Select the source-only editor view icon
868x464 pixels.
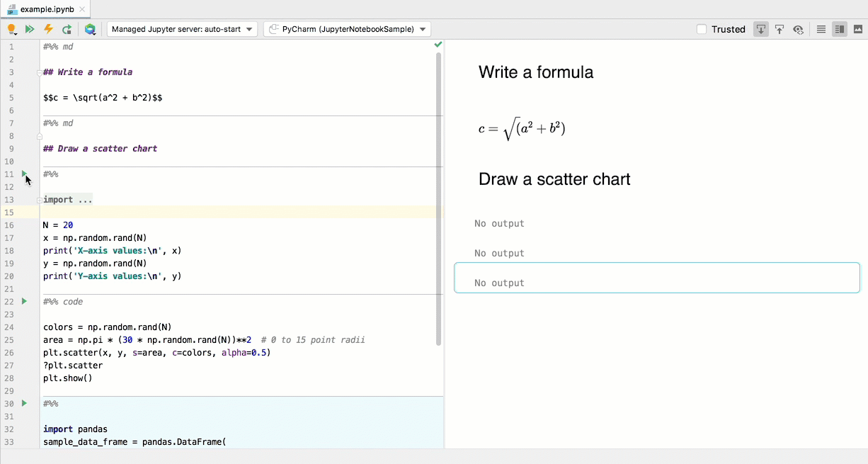(821, 29)
